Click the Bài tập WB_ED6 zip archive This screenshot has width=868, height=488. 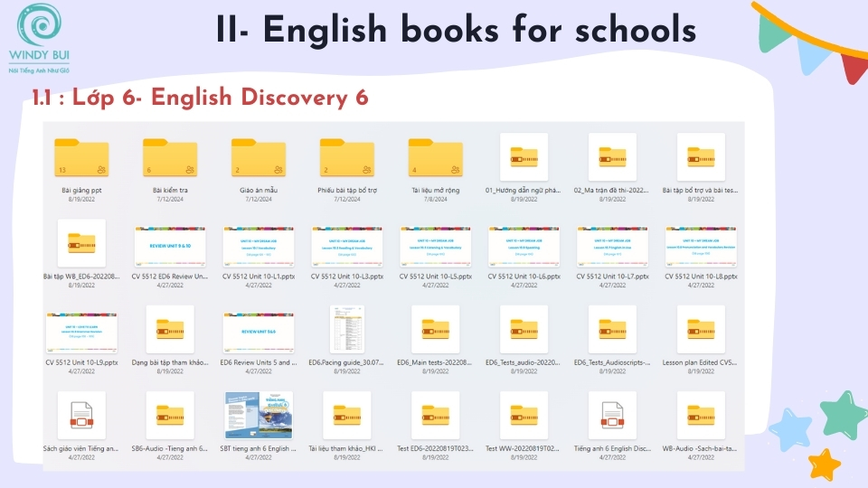tap(81, 243)
